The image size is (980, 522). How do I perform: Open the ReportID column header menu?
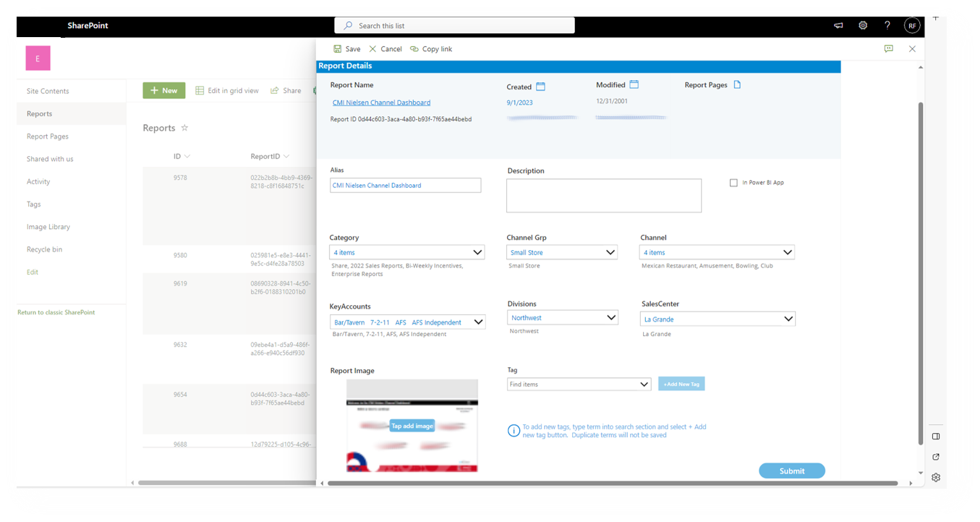pyautogui.click(x=270, y=156)
